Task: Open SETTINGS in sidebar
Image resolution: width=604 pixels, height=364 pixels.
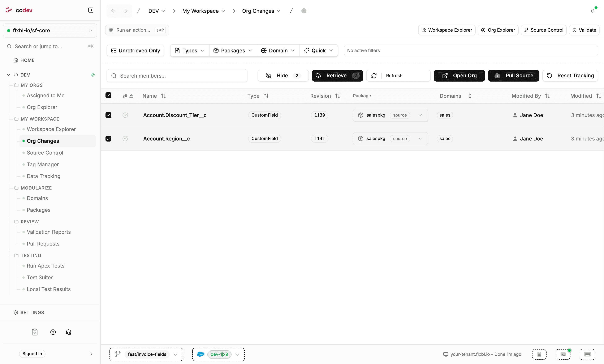Action: pyautogui.click(x=29, y=313)
